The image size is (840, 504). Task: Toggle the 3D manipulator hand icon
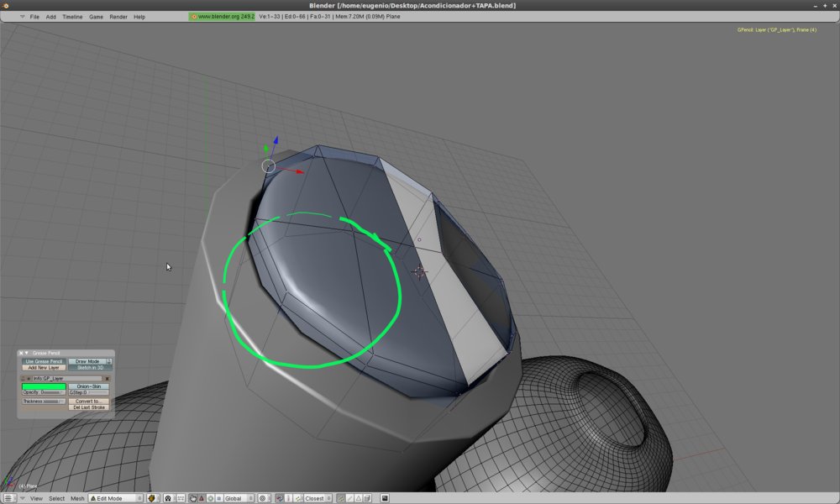point(193,498)
